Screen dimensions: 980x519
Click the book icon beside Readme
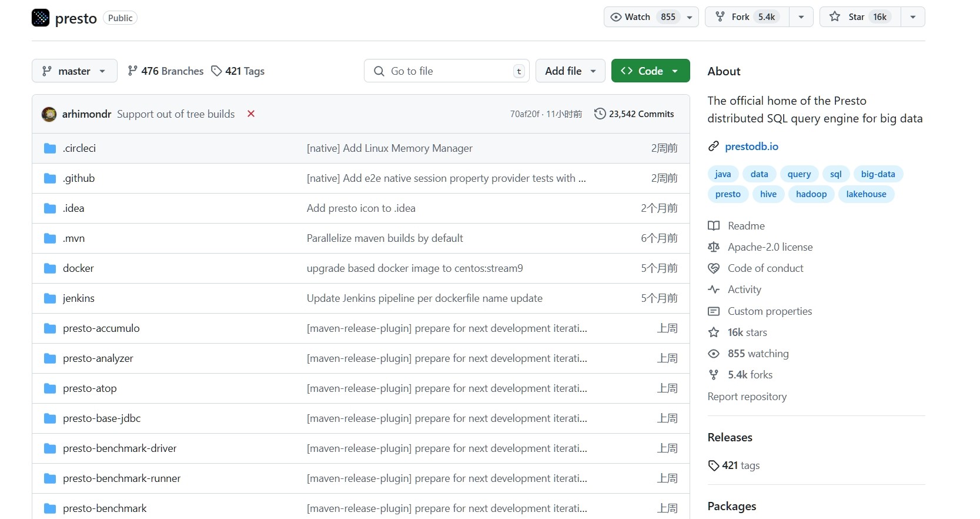[x=714, y=226]
